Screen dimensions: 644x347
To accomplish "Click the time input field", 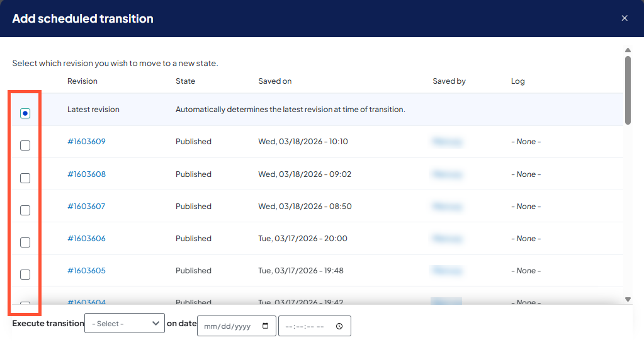I will click(315, 326).
